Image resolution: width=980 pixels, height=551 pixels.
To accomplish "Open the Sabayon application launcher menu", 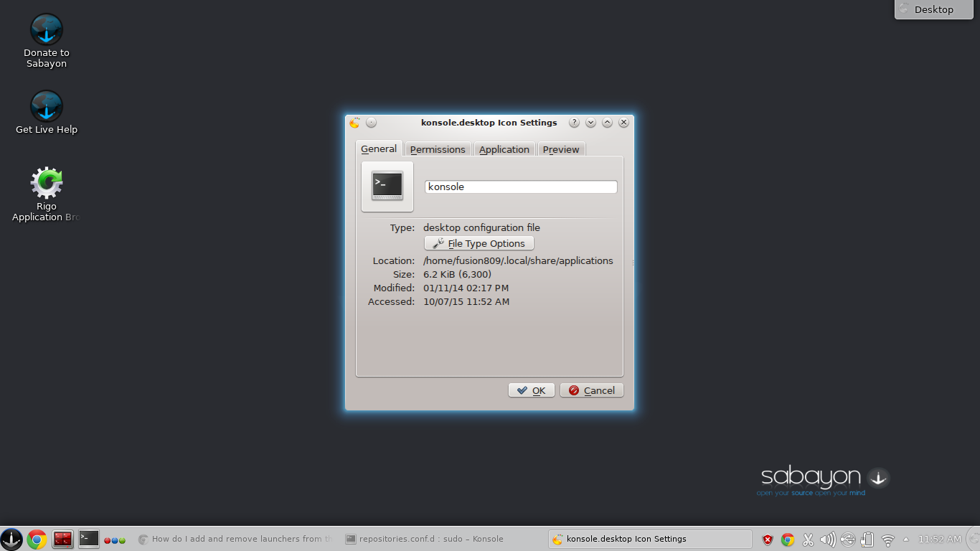I will click(11, 539).
